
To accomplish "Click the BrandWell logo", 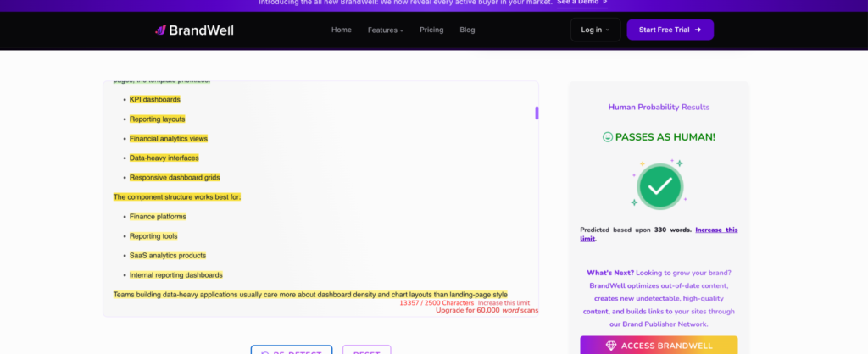I will (x=194, y=30).
